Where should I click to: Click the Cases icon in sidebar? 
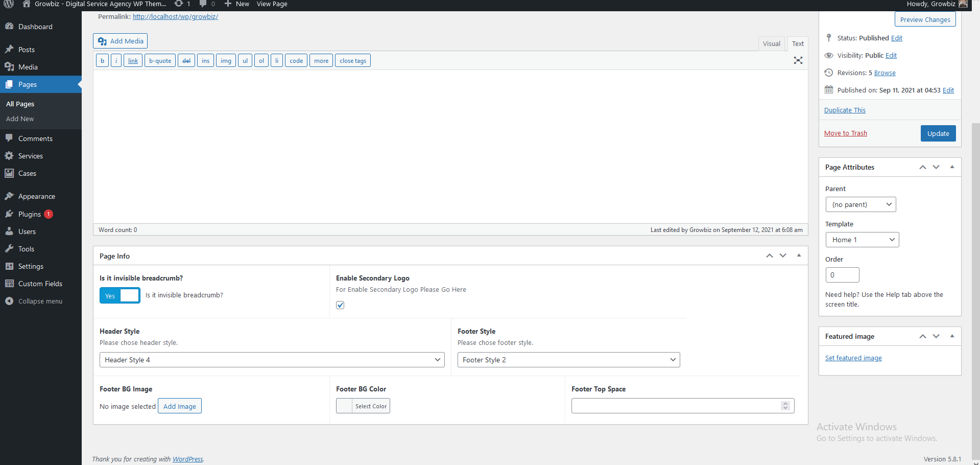(9, 173)
